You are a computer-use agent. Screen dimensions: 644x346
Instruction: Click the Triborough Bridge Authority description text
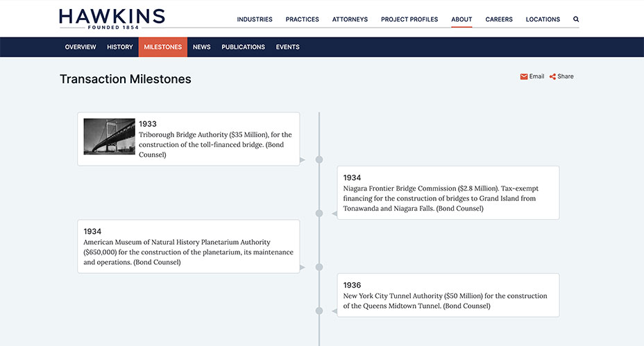coord(215,144)
